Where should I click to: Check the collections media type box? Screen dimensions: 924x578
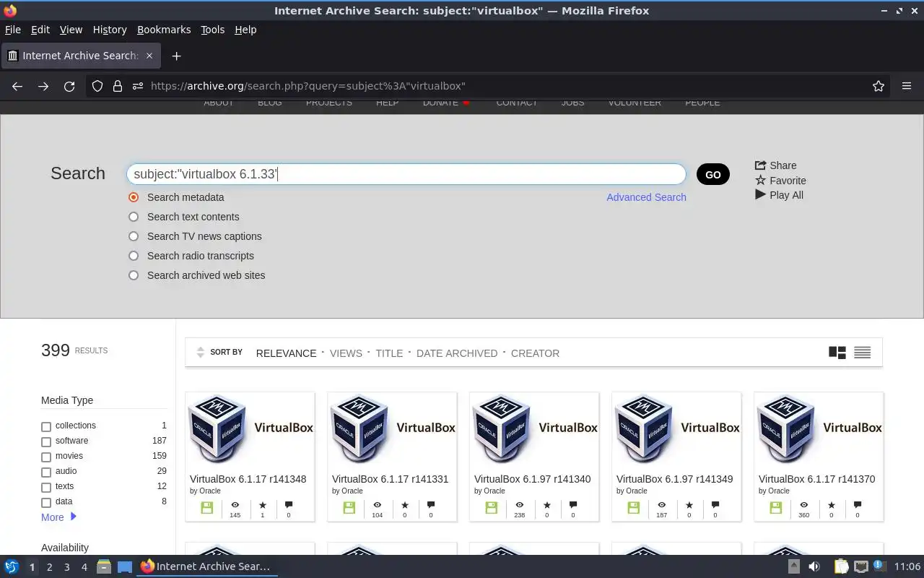[46, 427]
